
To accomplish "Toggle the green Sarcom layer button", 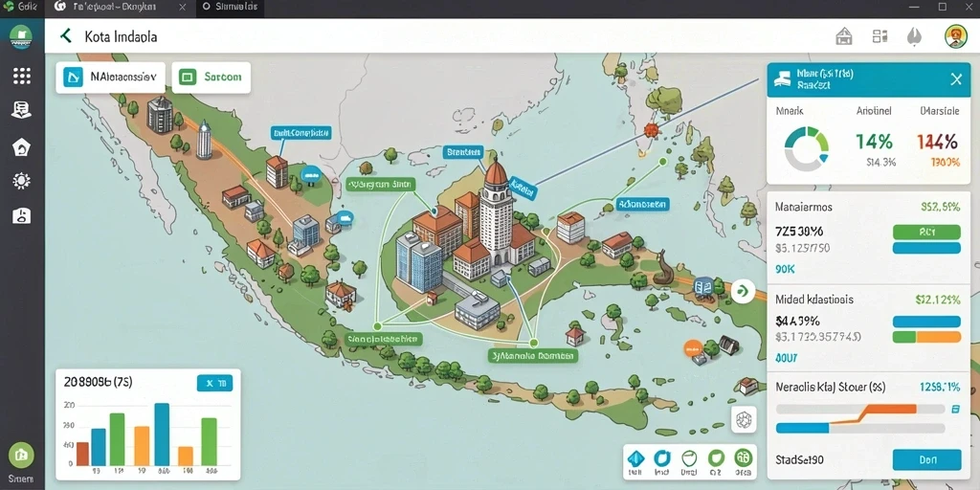I will (x=211, y=78).
